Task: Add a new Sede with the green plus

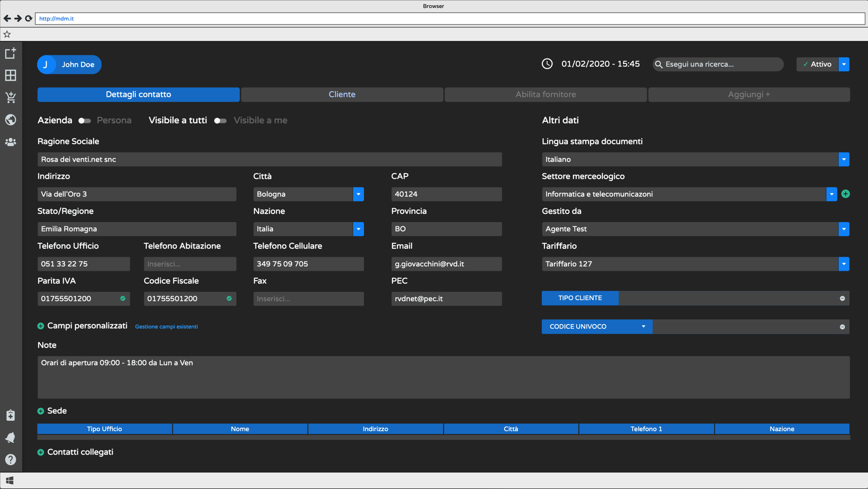Action: point(41,411)
